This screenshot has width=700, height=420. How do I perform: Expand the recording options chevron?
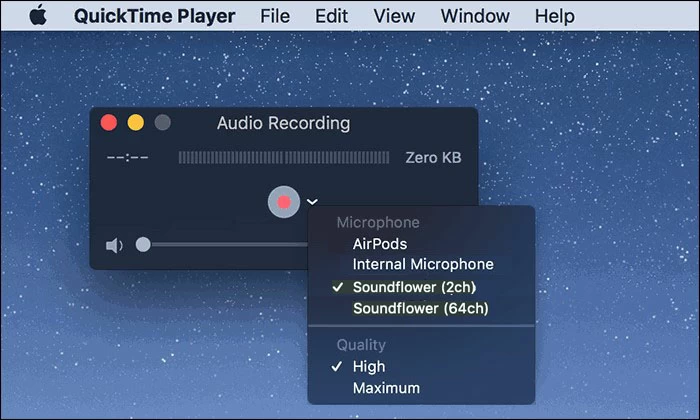point(312,203)
